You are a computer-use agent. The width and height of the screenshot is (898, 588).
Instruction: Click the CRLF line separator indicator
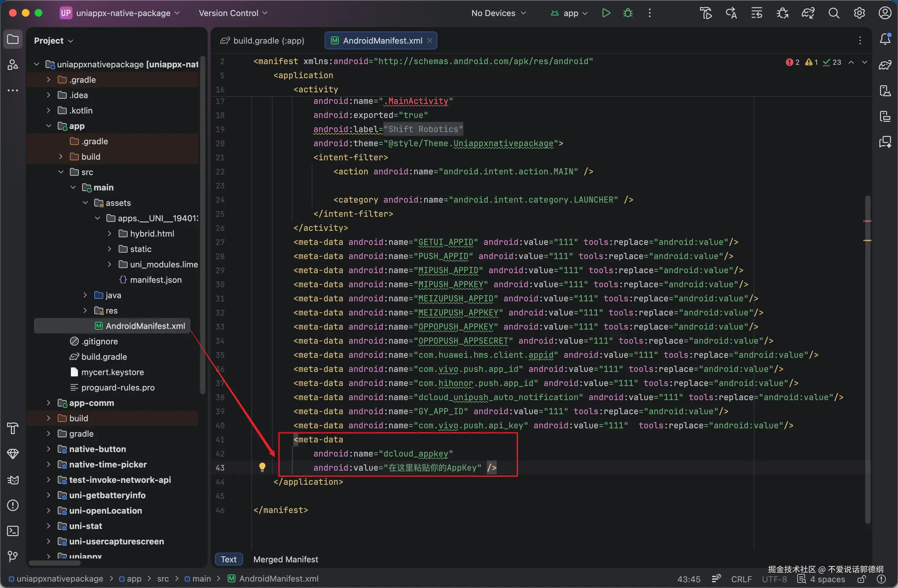[x=741, y=579]
